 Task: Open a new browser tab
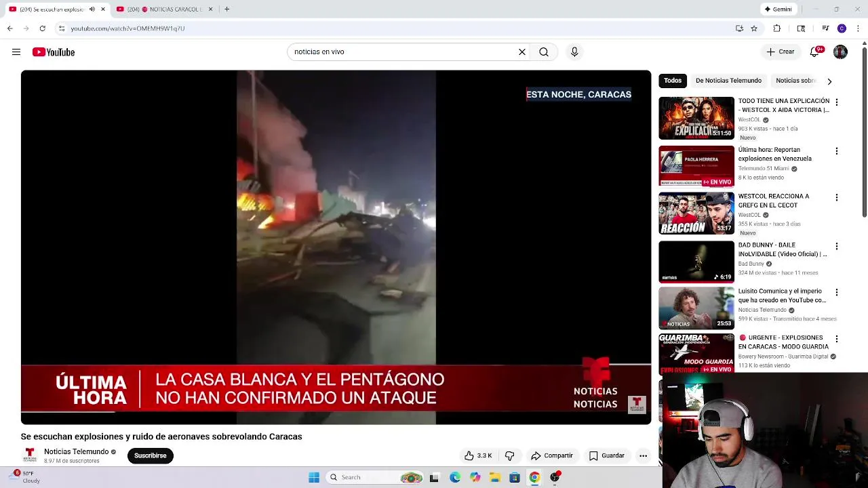pyautogui.click(x=226, y=9)
